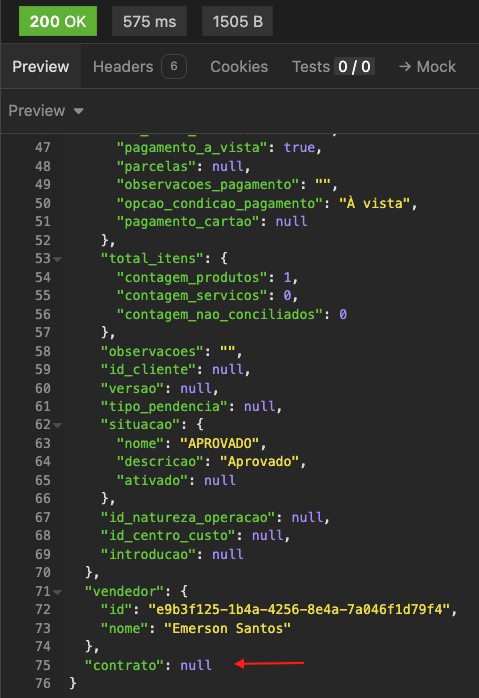Screen dimensions: 479x698
Task: Click the "situacao" key
Action: coord(140,424)
